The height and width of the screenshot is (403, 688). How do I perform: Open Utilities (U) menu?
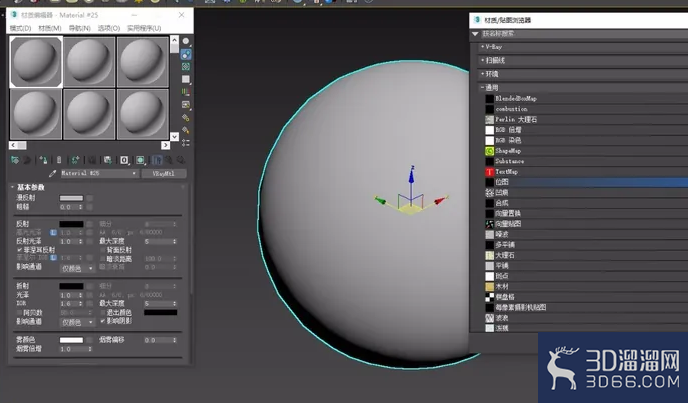point(144,28)
